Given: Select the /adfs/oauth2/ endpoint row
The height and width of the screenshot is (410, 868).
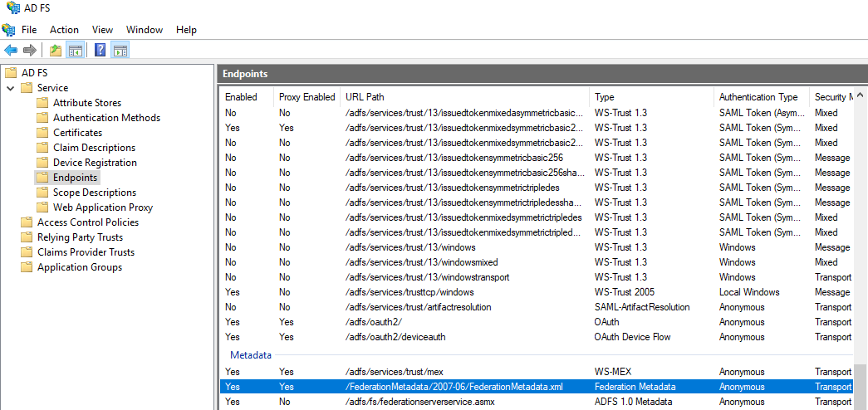Looking at the screenshot, I should [537, 321].
